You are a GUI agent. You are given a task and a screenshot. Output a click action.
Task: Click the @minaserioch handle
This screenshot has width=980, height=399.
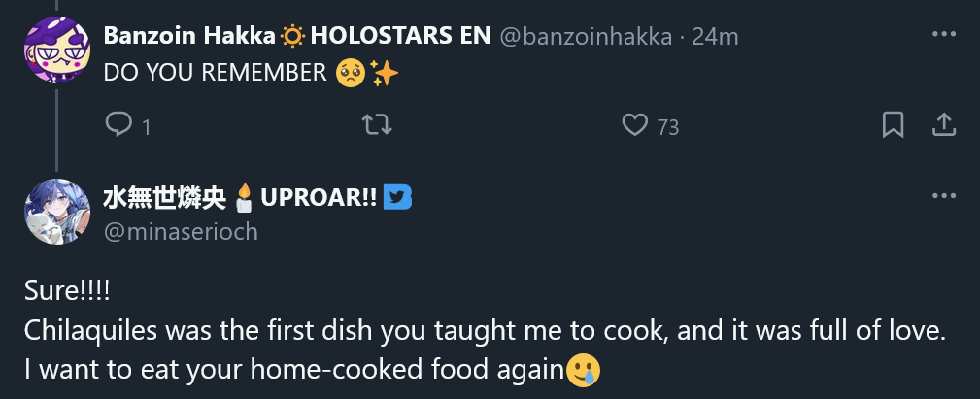point(181,232)
